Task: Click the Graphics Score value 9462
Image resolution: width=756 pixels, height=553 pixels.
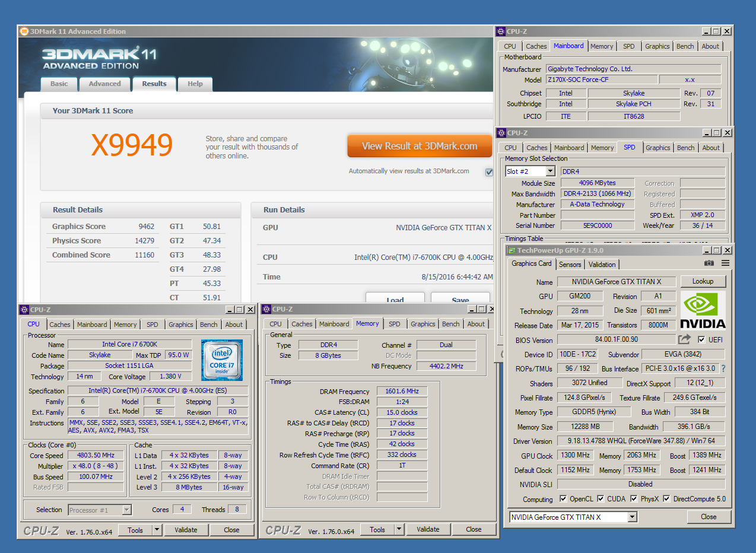Action: click(146, 227)
